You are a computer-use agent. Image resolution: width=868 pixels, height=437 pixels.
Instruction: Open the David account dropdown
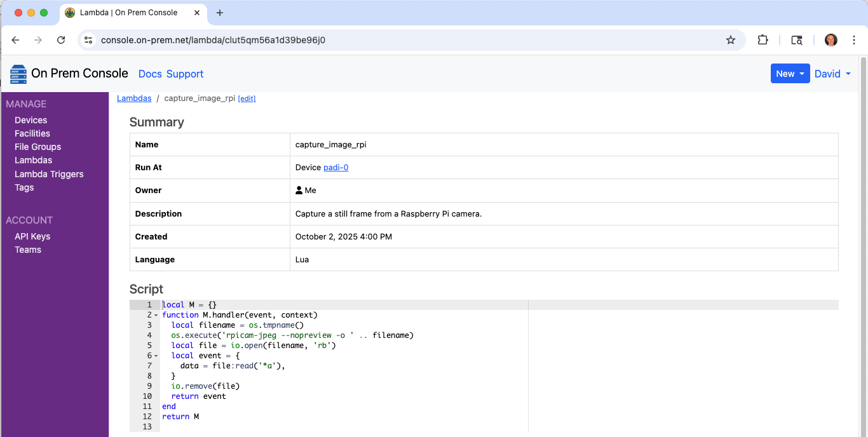click(832, 74)
